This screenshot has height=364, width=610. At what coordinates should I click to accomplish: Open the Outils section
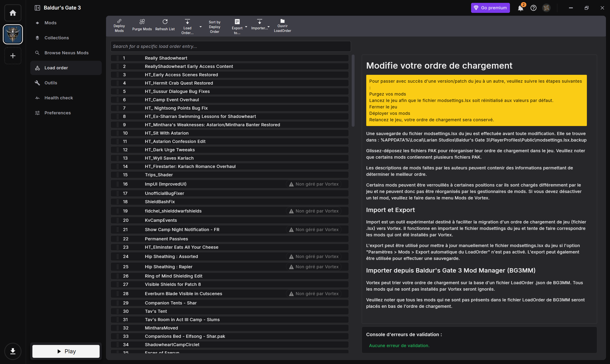[x=66, y=83]
